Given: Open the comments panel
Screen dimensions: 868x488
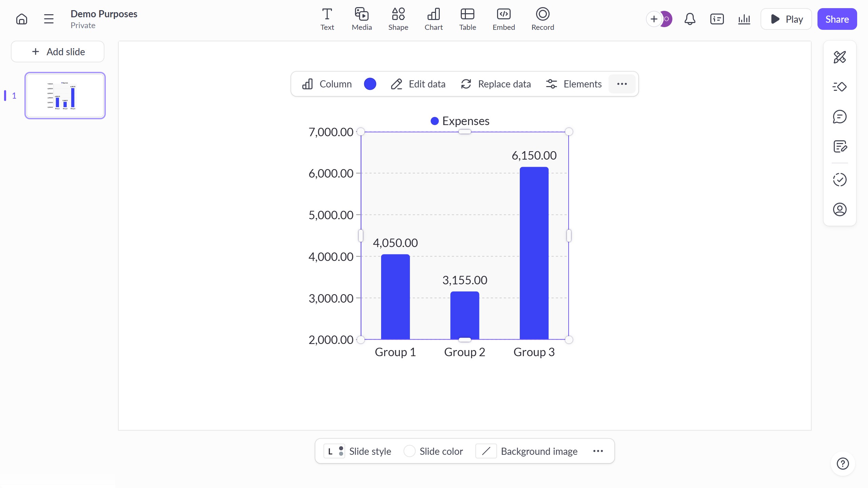Looking at the screenshot, I should [x=840, y=117].
